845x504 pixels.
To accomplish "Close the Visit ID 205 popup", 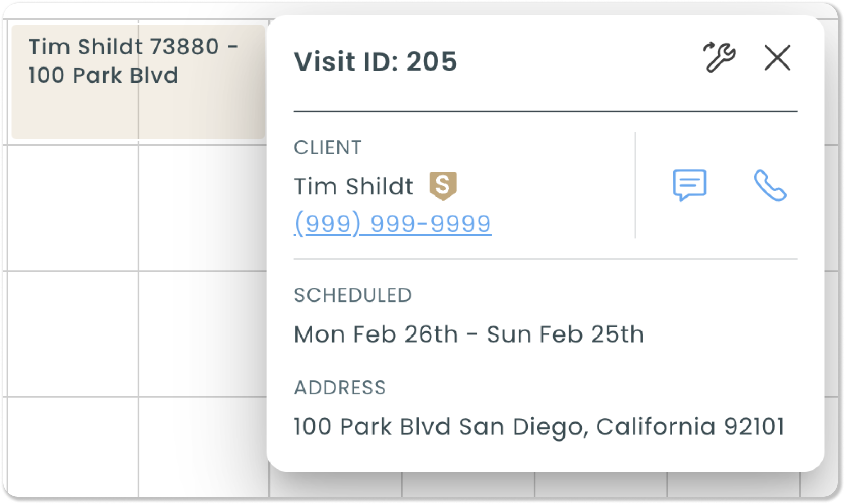I will (777, 57).
